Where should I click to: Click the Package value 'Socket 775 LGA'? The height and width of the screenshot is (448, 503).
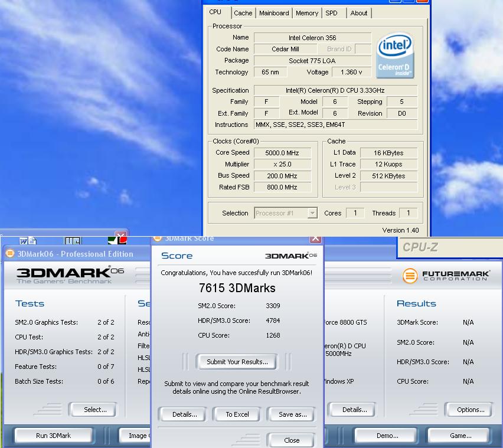(x=312, y=61)
